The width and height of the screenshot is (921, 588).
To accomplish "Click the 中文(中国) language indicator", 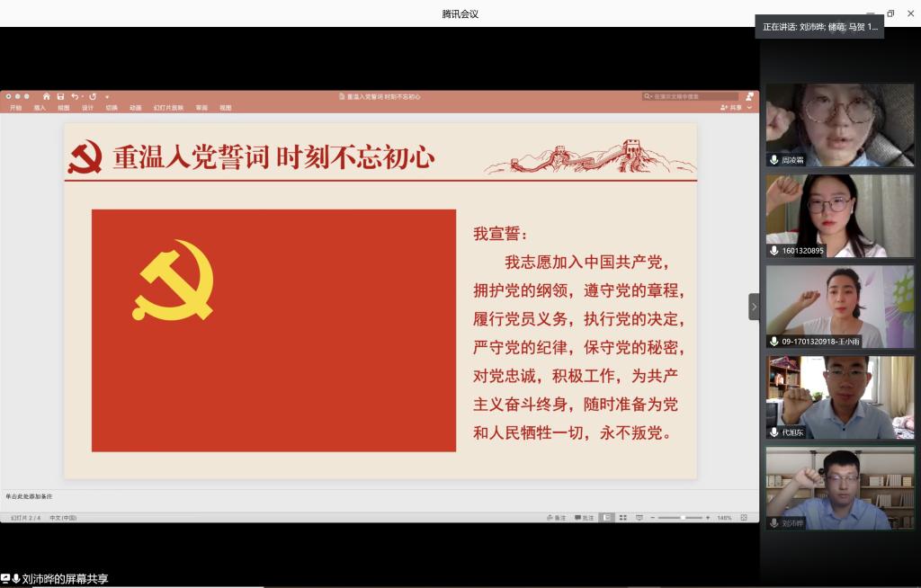I will (63, 518).
